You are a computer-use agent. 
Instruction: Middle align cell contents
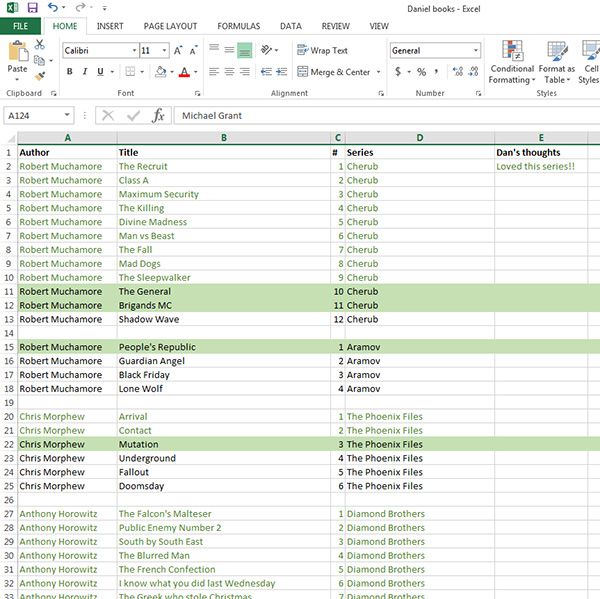(x=229, y=50)
